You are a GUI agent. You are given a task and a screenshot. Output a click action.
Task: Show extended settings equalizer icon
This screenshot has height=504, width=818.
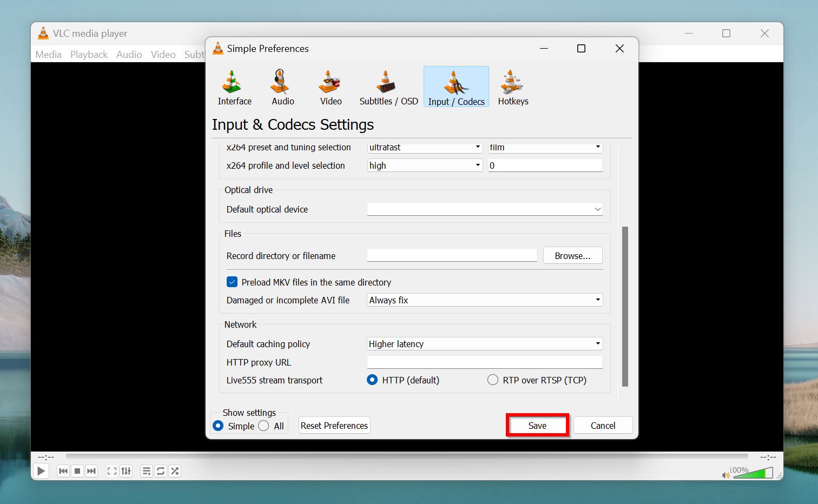[126, 471]
